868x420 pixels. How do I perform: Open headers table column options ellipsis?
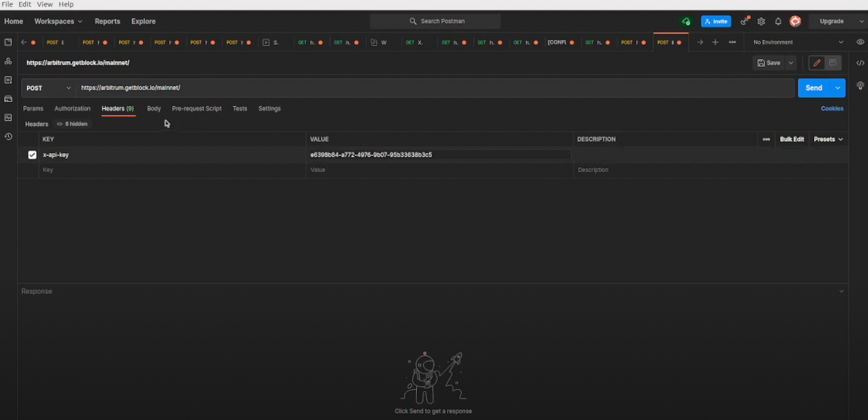click(766, 139)
